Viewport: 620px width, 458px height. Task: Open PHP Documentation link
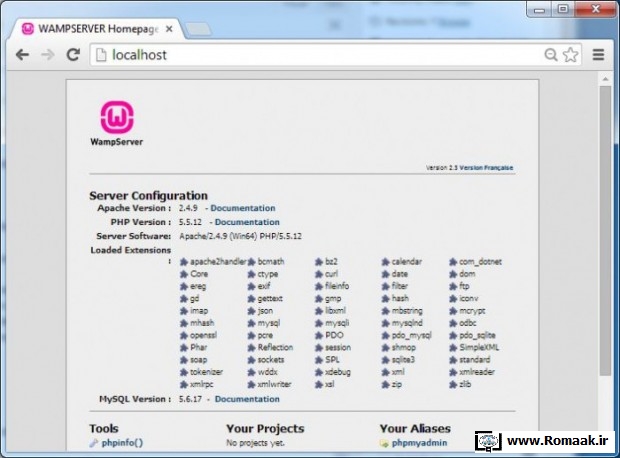point(247,222)
